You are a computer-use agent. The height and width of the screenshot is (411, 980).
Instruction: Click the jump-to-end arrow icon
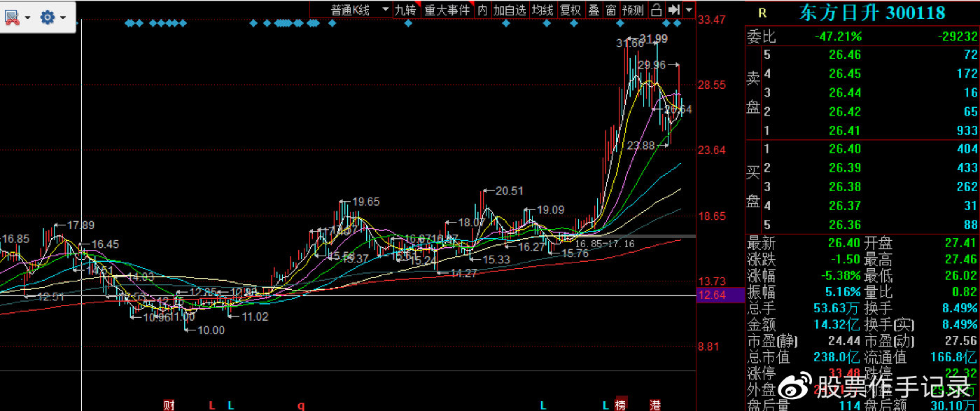[673, 10]
